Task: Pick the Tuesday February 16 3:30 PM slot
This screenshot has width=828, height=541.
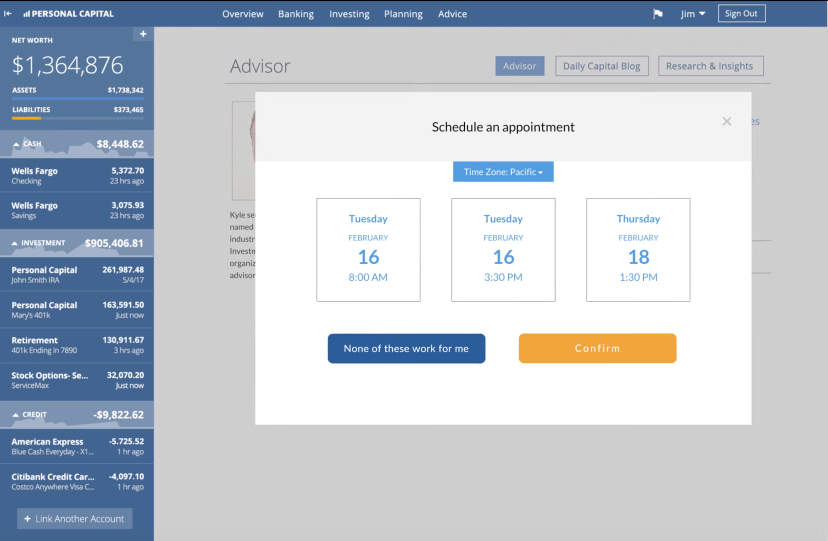Action: [x=503, y=250]
